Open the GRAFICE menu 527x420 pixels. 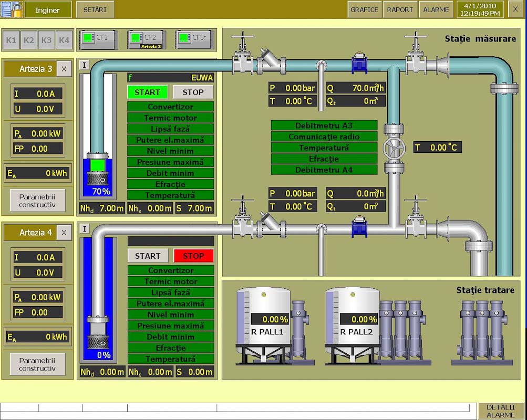[364, 9]
